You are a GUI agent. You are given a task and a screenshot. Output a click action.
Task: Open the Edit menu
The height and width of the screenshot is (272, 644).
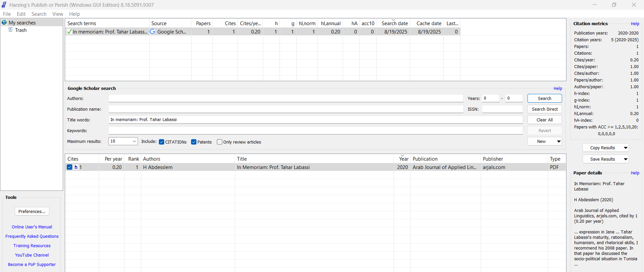pos(21,14)
